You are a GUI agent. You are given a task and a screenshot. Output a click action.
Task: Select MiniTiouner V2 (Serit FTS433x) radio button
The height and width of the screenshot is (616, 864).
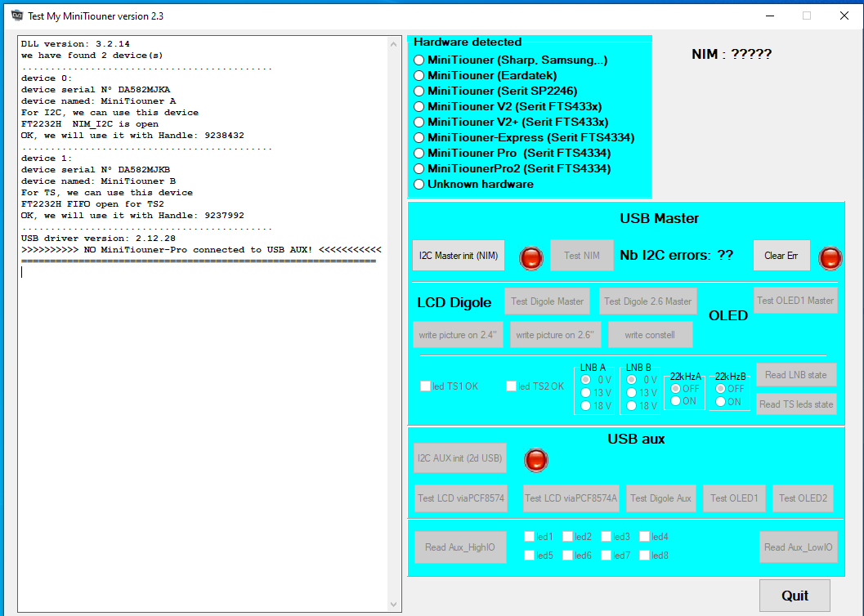[419, 106]
